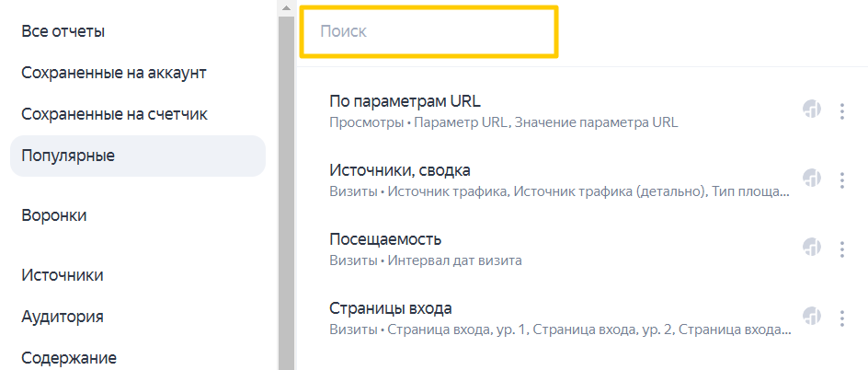Open the Страницы входа report
Viewport: 868px width, 370px height.
(x=391, y=308)
